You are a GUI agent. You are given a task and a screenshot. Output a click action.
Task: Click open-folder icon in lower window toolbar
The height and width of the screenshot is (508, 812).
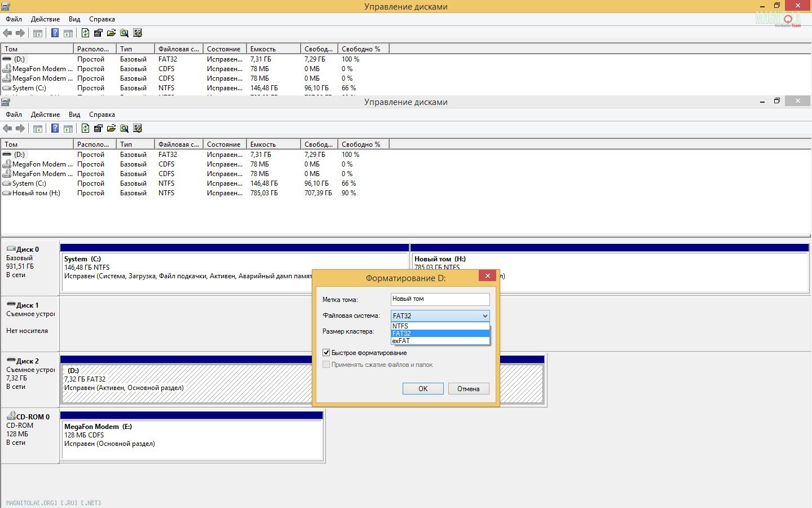click(111, 129)
